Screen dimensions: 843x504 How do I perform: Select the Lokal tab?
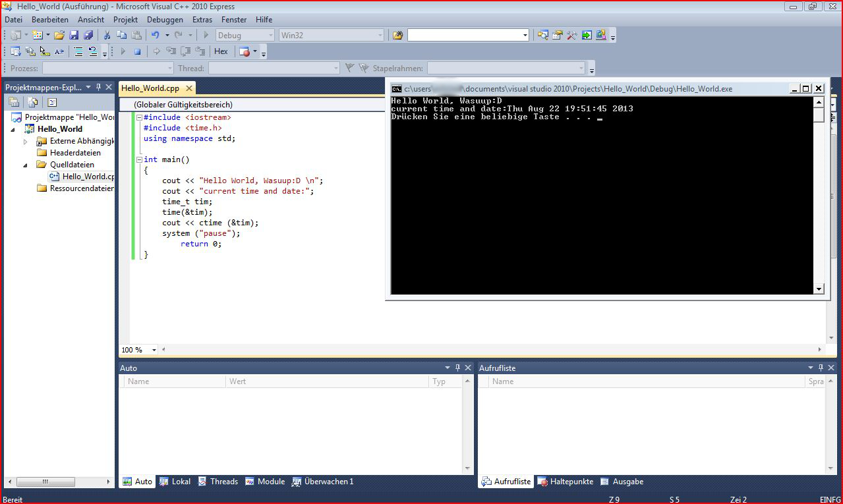(175, 482)
